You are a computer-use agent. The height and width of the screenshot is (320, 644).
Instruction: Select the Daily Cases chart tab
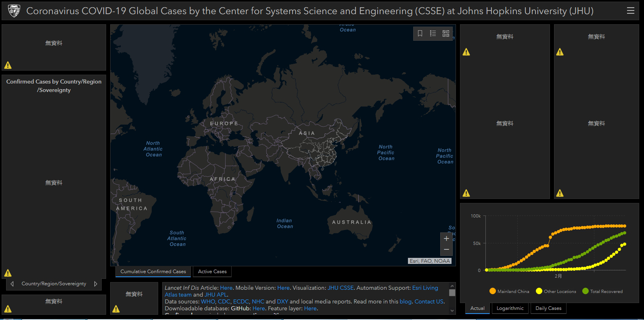click(x=548, y=308)
